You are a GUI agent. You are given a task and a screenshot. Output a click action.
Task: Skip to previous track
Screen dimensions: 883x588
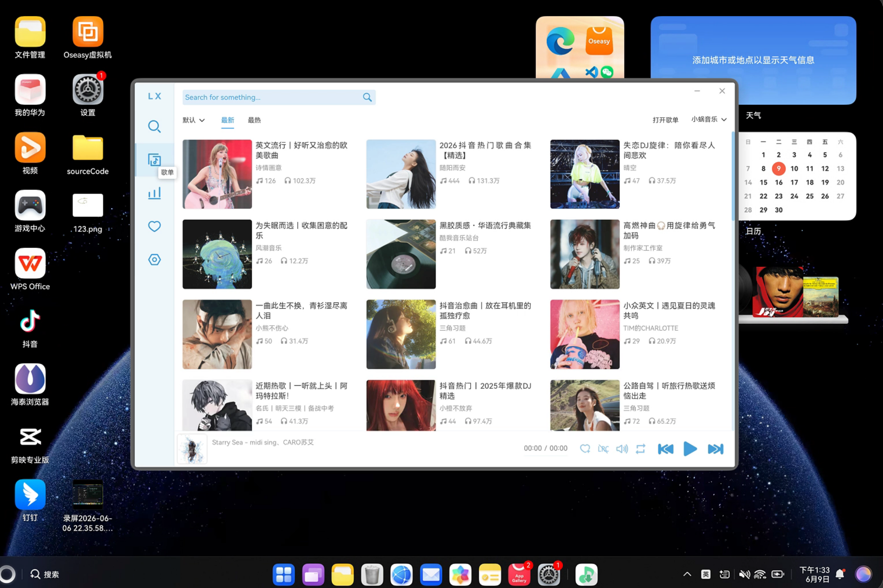665,449
